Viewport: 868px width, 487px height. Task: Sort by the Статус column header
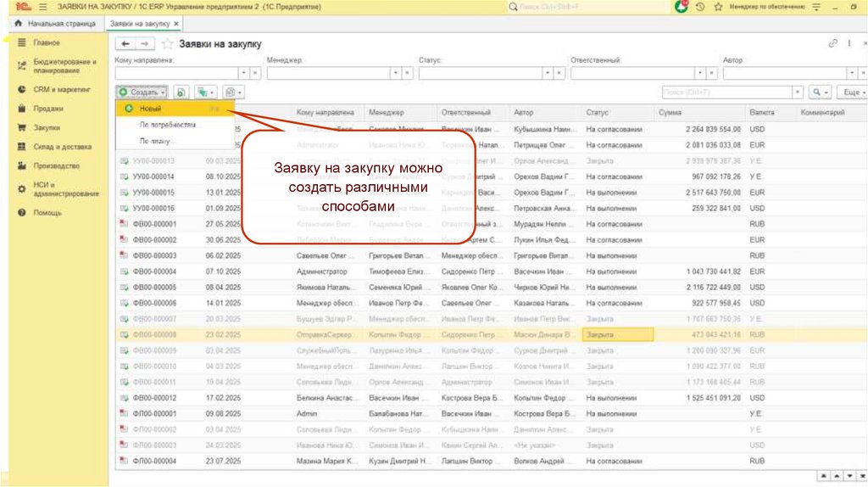click(x=618, y=112)
